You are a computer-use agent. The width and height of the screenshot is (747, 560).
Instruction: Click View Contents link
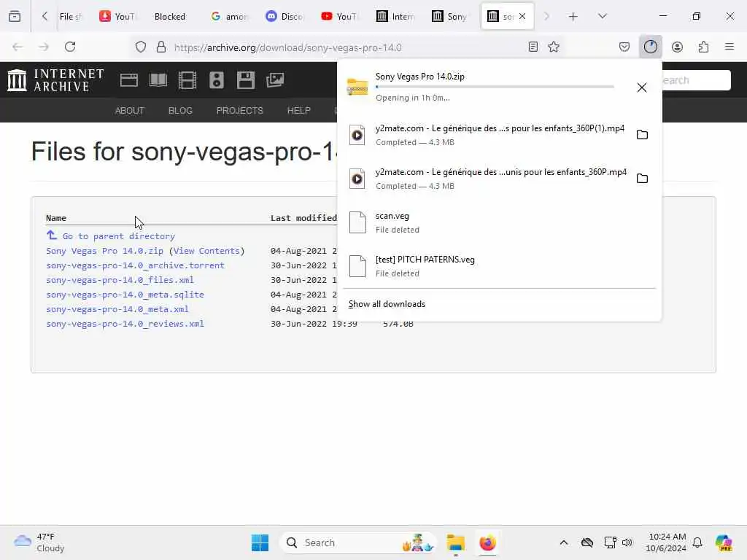tap(206, 251)
